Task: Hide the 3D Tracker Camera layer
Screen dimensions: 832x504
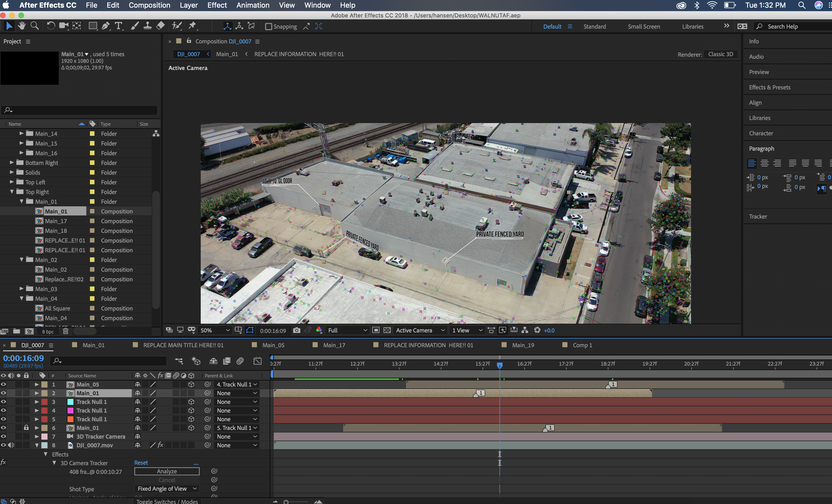Action: click(3, 436)
